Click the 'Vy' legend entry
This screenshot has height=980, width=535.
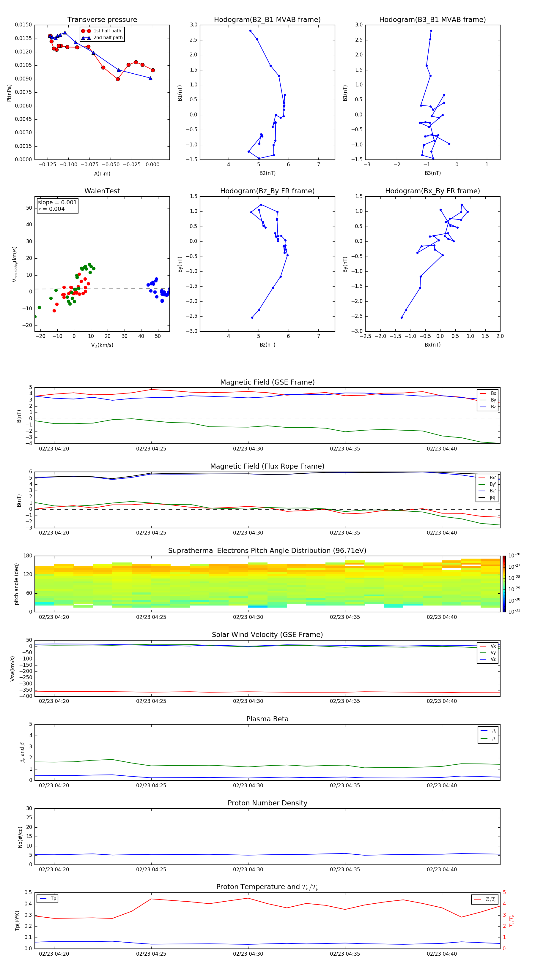click(488, 653)
